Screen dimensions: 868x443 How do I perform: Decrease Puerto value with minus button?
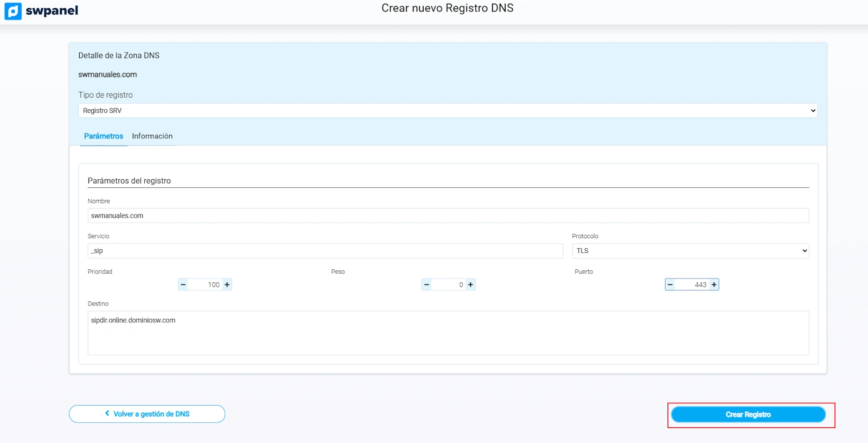(x=671, y=284)
